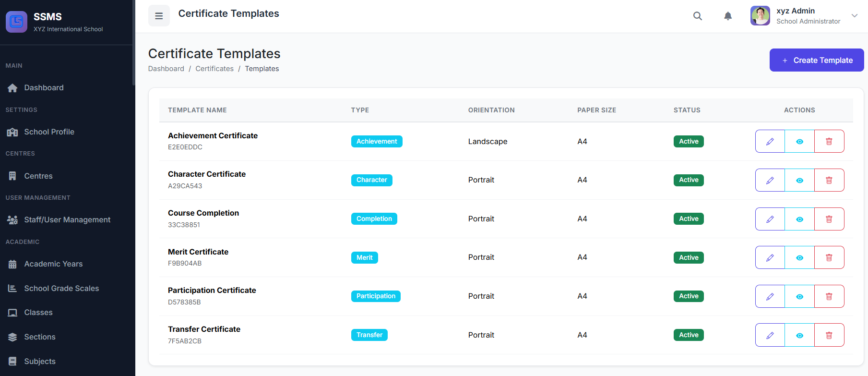Open the search magnifier icon
The height and width of the screenshot is (376, 868).
(697, 16)
